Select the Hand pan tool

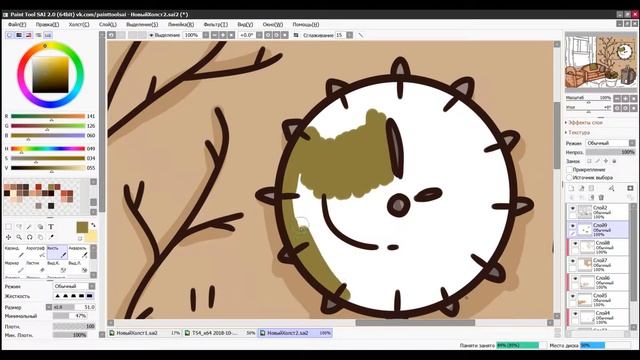[40, 237]
